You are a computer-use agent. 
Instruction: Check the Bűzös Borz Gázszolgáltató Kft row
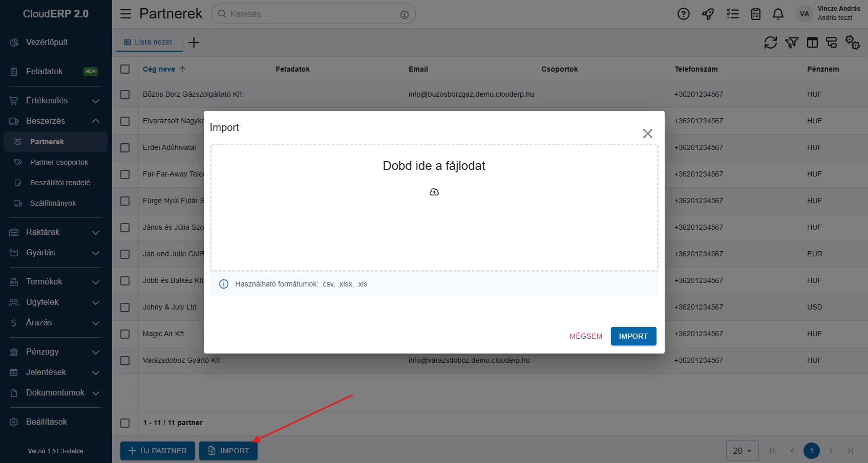coord(125,95)
